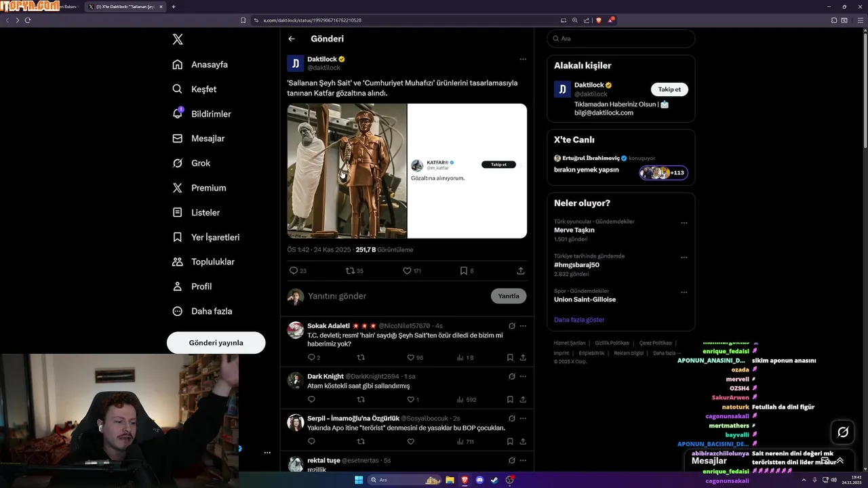This screenshot has width=868, height=488.
Task: Open options for #hmgsbaraj50 trend
Action: (x=684, y=258)
